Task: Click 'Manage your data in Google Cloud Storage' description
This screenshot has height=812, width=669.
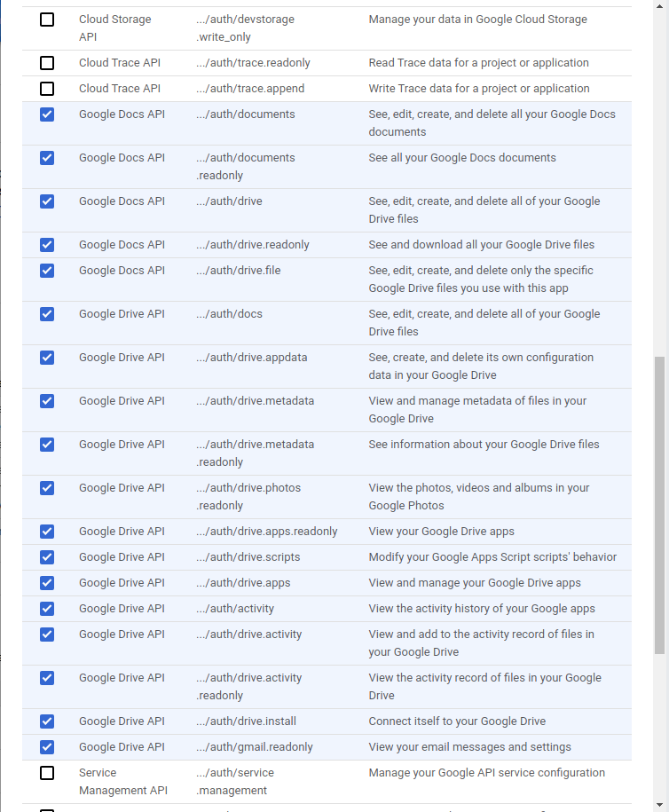Action: [x=478, y=20]
